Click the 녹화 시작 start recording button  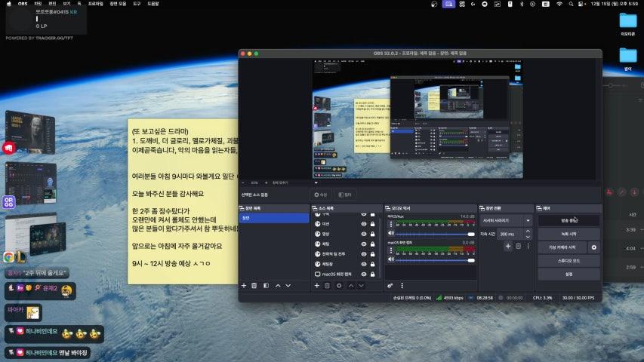point(568,234)
